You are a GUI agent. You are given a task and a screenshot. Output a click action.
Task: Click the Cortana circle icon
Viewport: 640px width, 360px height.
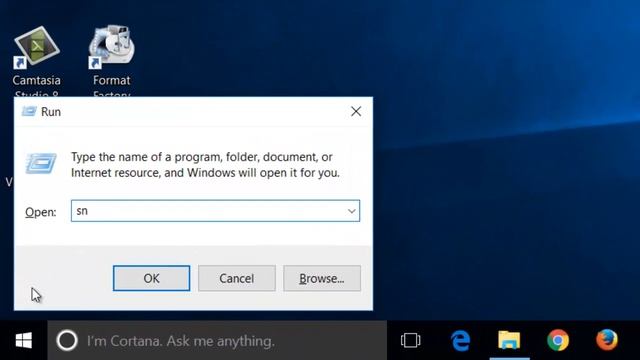67,340
